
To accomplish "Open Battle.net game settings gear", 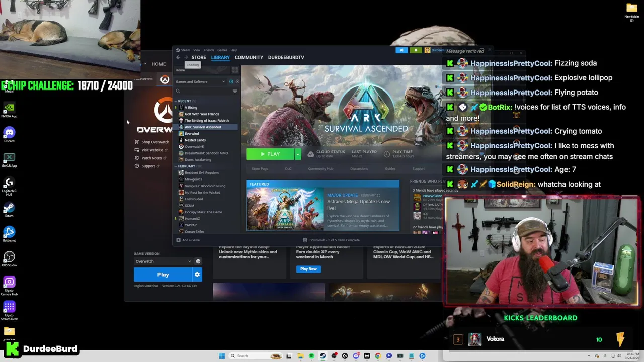I will (197, 275).
